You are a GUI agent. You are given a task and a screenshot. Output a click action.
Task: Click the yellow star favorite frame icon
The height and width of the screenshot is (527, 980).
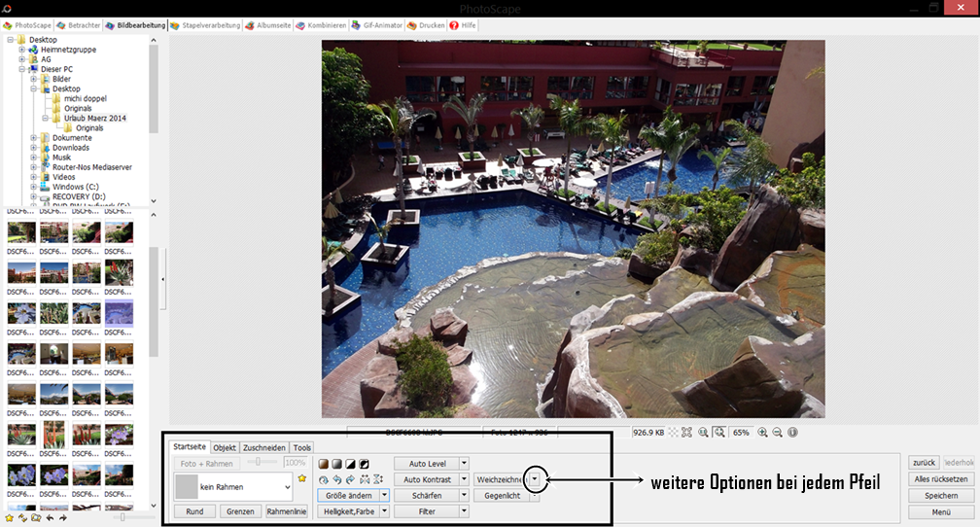click(302, 479)
